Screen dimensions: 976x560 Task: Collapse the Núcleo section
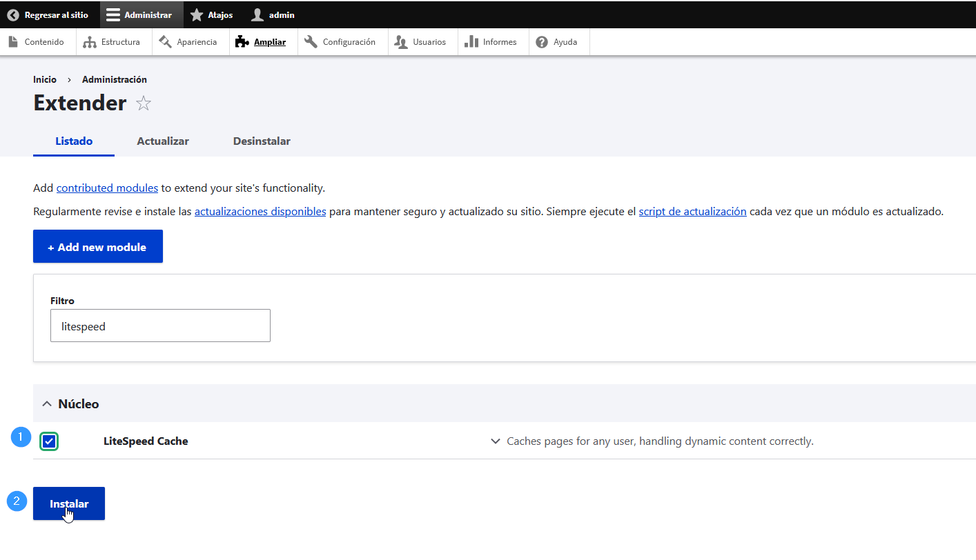47,404
